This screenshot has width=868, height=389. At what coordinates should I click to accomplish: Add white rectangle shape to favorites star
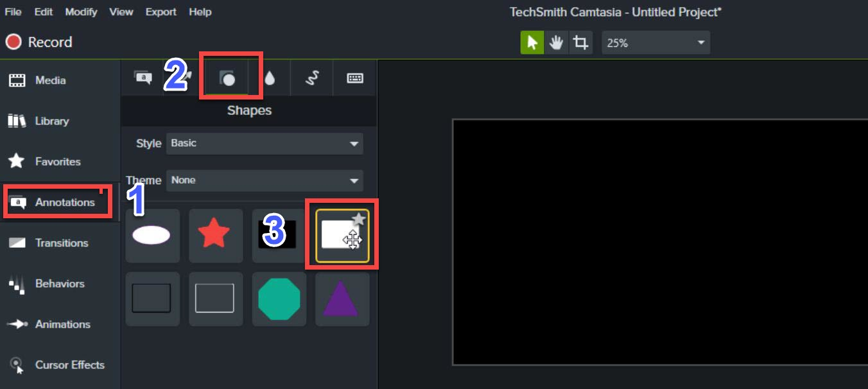pos(359,220)
